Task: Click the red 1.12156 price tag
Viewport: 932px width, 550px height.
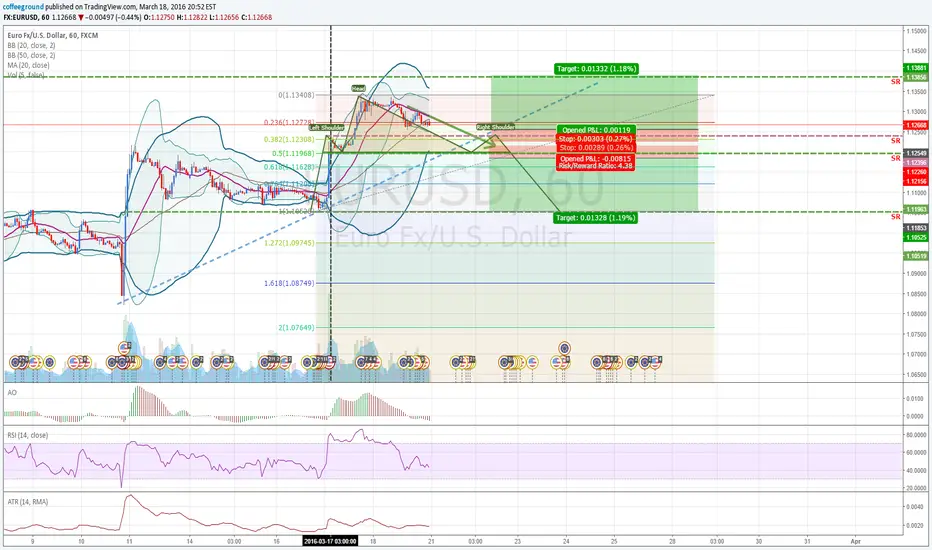Action: (915, 181)
